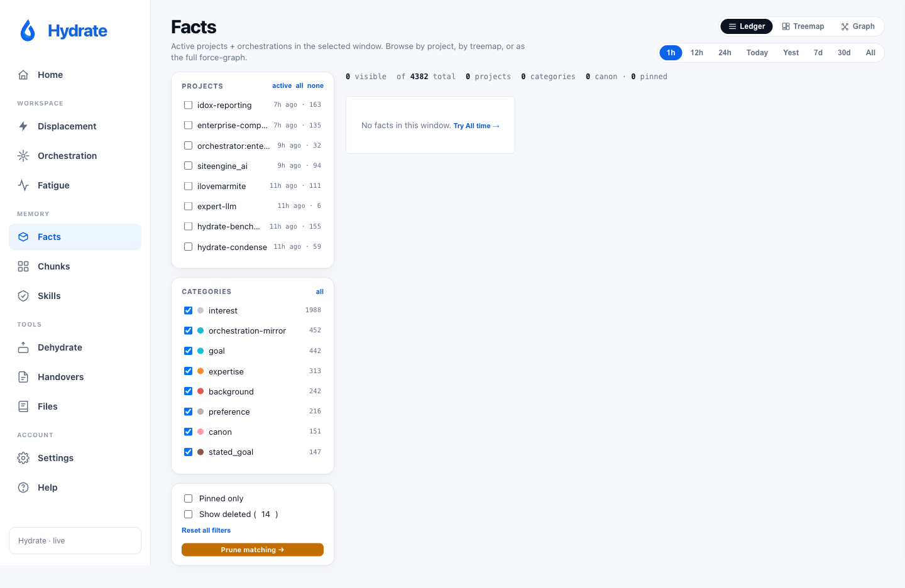Select the 1h time window

(x=671, y=53)
